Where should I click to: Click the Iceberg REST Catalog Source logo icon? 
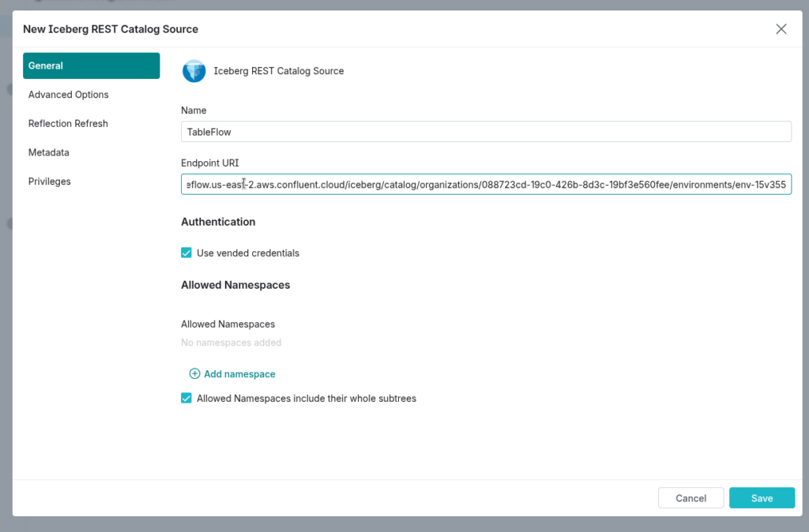tap(194, 71)
